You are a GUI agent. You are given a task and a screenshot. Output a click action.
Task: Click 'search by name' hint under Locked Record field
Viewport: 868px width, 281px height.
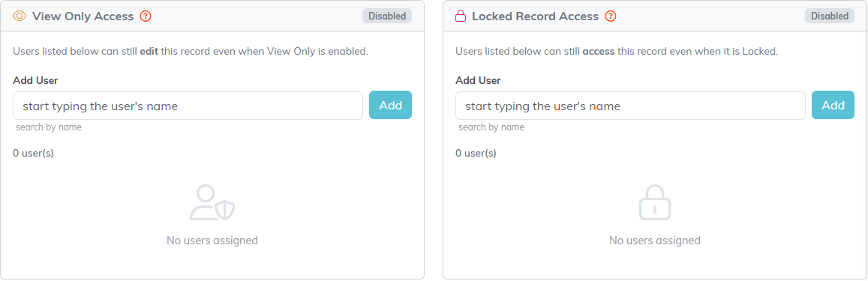[491, 127]
